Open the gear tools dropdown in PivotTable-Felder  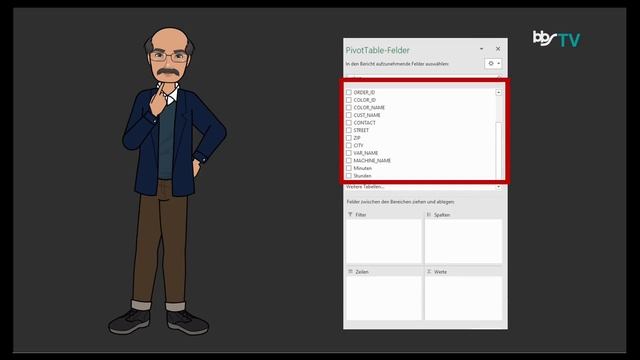tap(493, 64)
